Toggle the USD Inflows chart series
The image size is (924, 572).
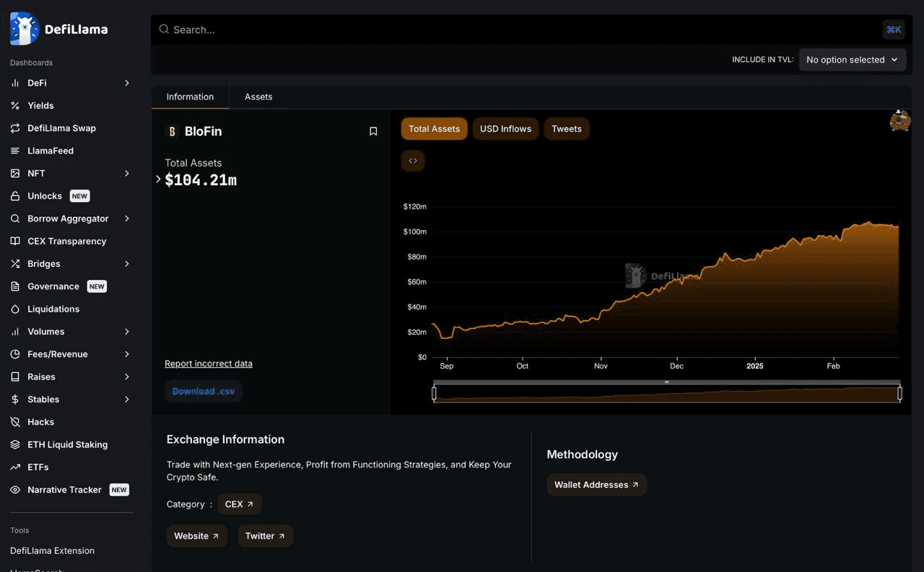coord(505,129)
